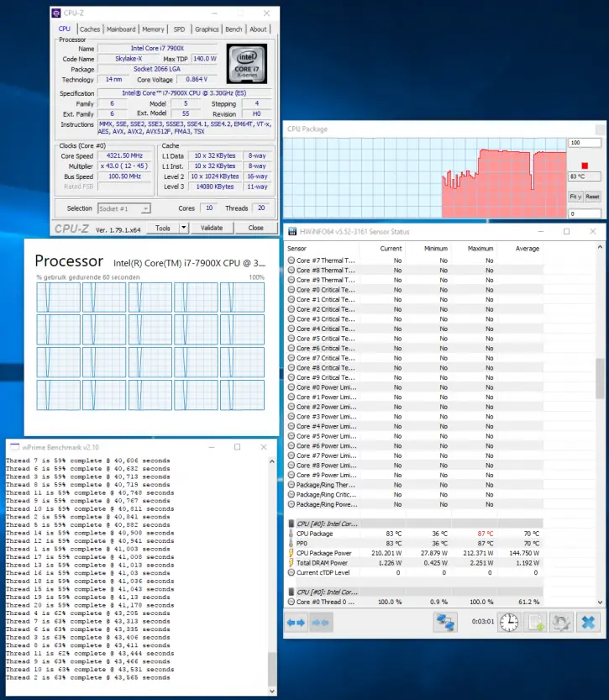Click the circle icon beside Current cTDP Level
609x700 pixels.
pos(291,573)
